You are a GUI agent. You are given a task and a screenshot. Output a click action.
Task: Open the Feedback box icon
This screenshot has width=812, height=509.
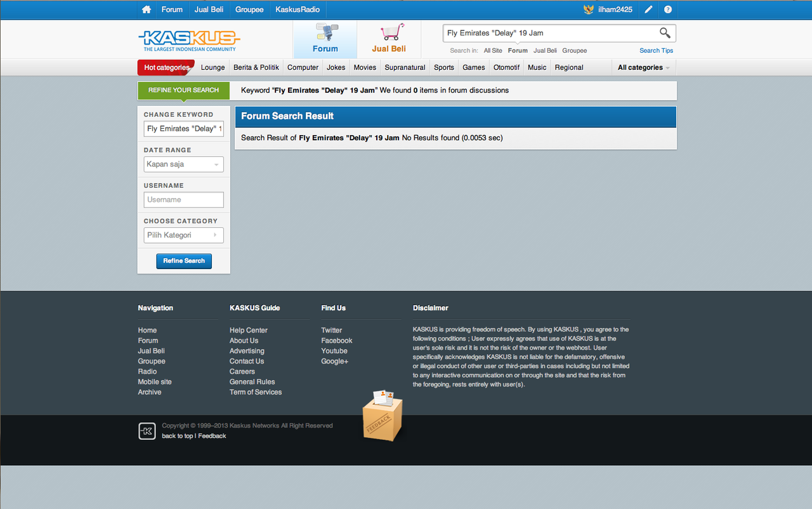383,416
